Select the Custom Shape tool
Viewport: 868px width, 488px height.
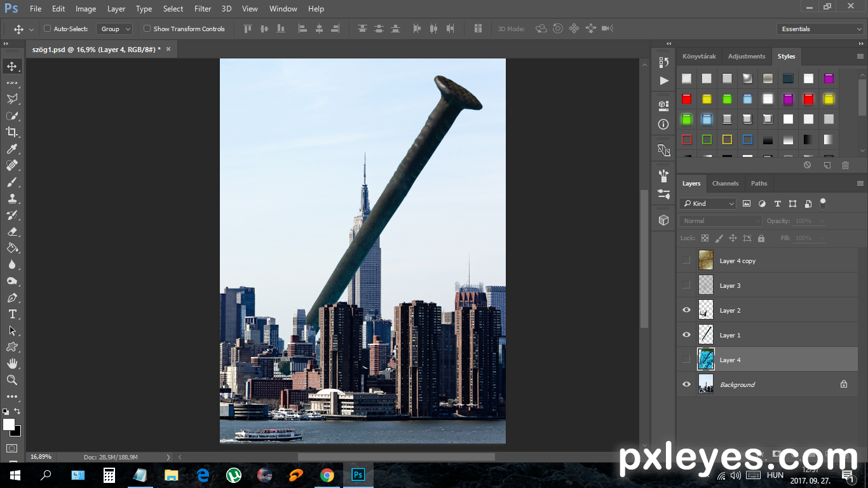click(11, 347)
